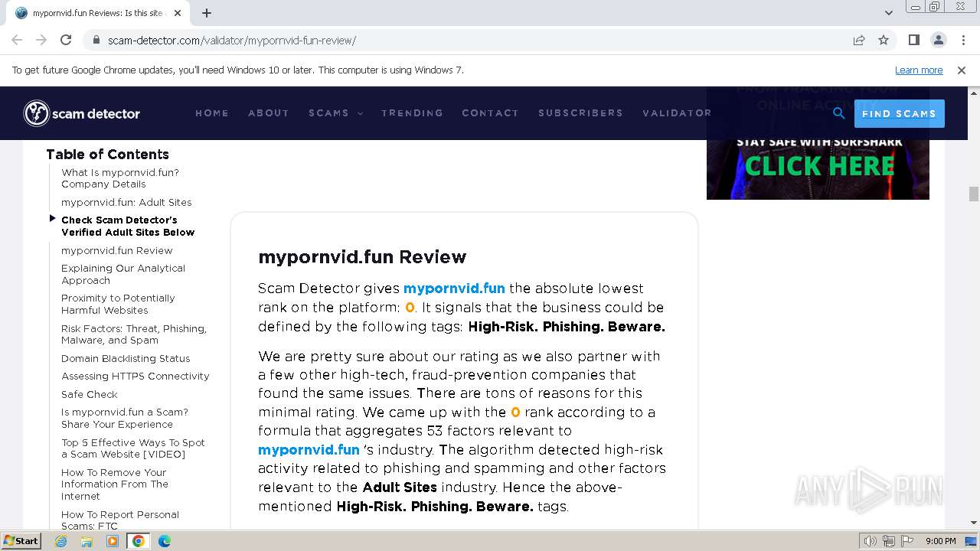Click the FIND SCAMS button
Image resolution: width=980 pixels, height=551 pixels.
coord(899,113)
